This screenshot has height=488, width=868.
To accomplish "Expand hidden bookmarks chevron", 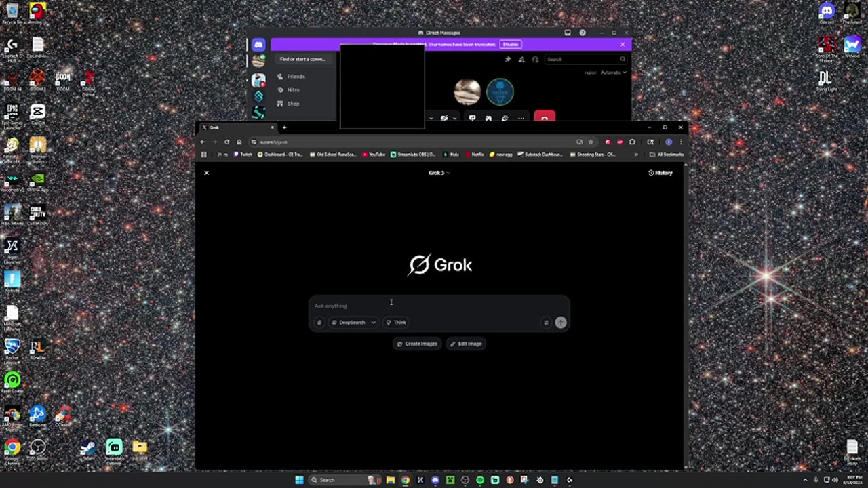I will coord(636,155).
